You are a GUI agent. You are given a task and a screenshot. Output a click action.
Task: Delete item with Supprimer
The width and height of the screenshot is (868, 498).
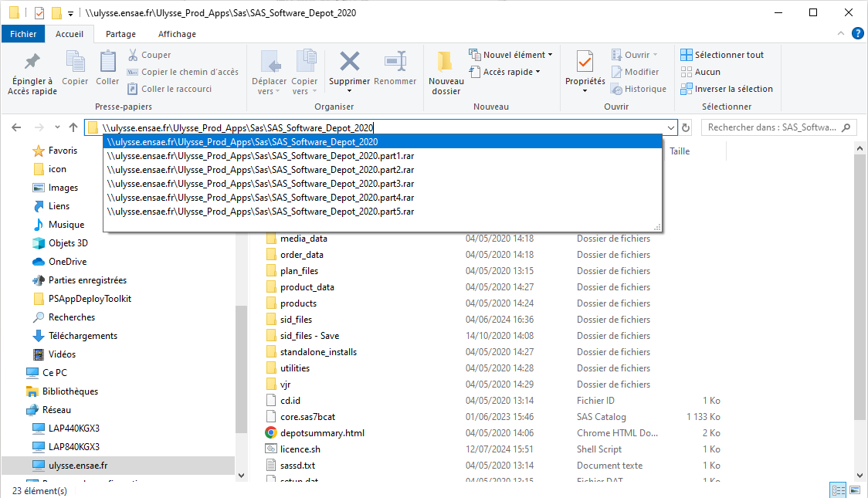click(349, 71)
